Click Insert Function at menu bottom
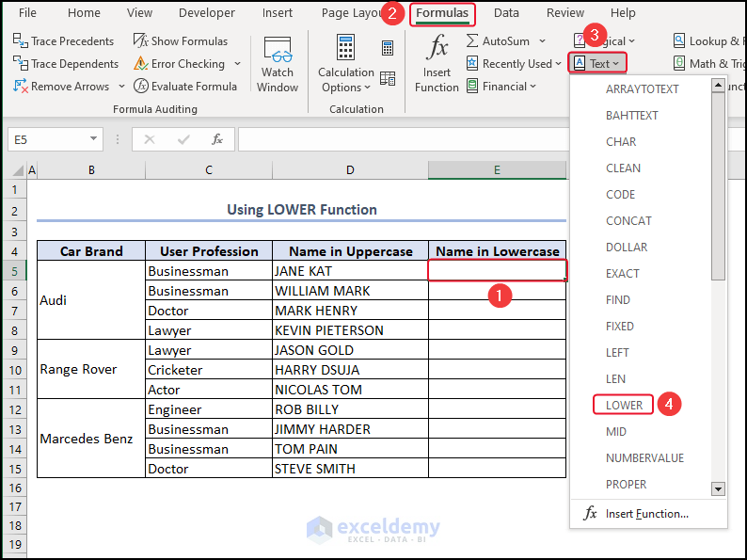The image size is (747, 560). click(646, 514)
